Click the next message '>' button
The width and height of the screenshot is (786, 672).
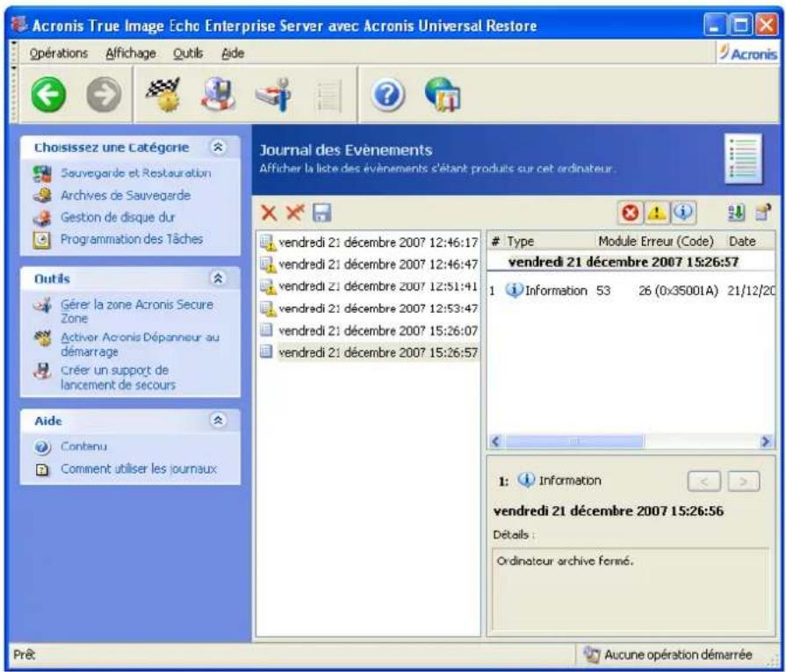pyautogui.click(x=743, y=481)
